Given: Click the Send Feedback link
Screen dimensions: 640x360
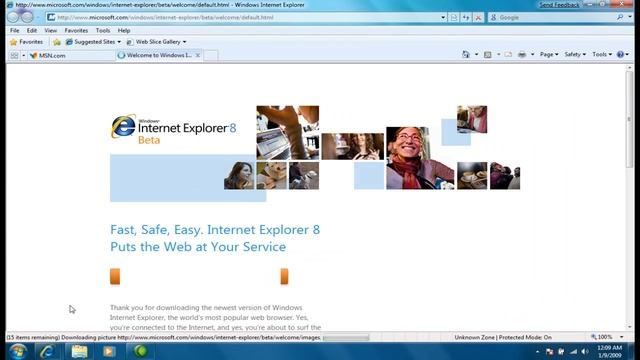Looking at the screenshot, I should (559, 5).
